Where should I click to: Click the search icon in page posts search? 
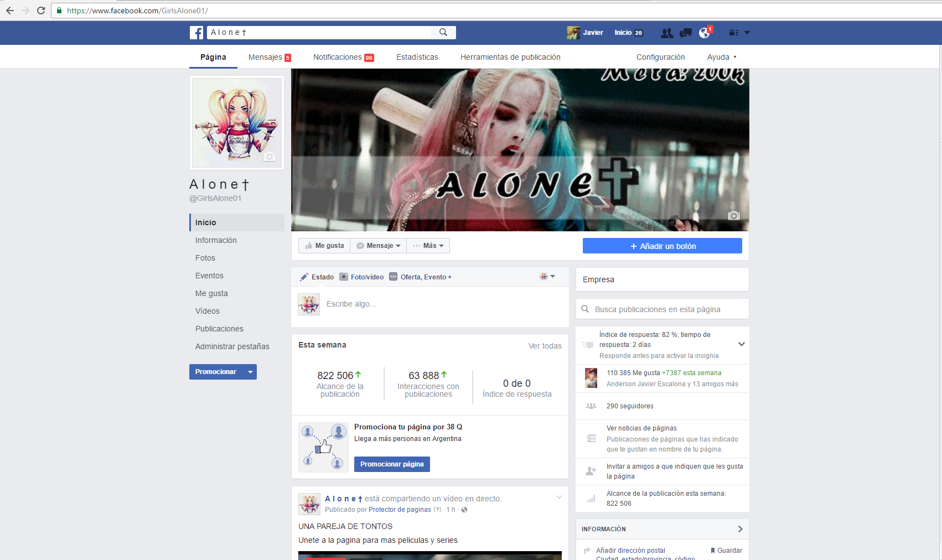click(585, 309)
